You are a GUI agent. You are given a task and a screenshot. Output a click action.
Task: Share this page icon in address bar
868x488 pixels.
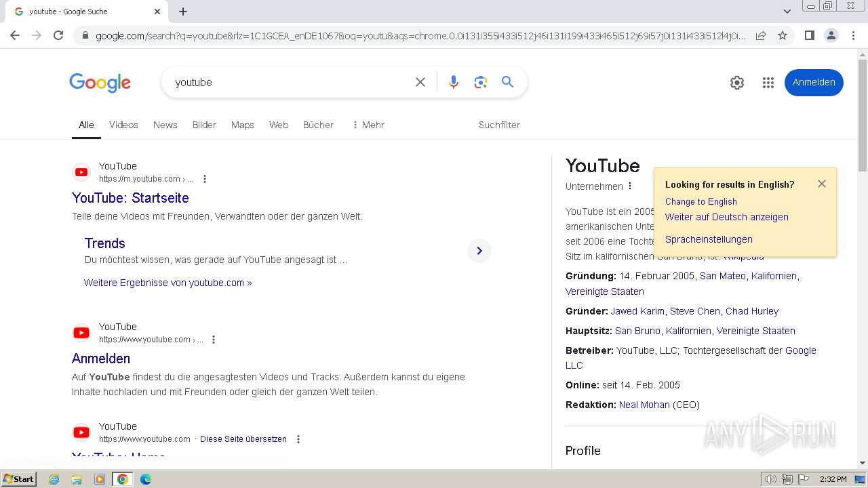(761, 35)
